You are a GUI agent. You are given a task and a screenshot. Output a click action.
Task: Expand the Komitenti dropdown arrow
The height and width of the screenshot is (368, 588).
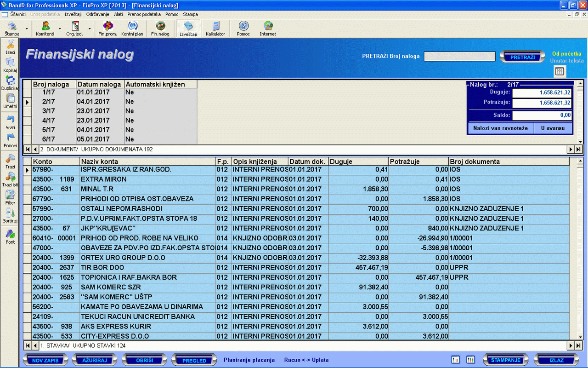pyautogui.click(x=60, y=29)
